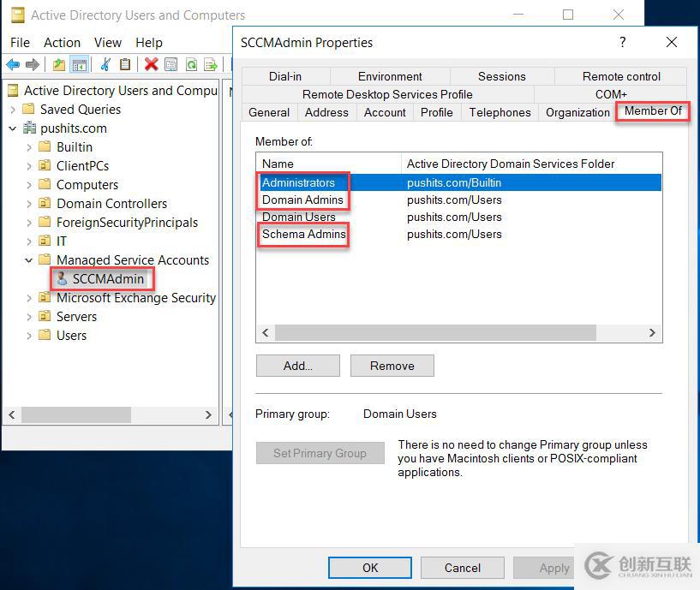Go up one level with the folder icon
700x590 pixels.
58,65
